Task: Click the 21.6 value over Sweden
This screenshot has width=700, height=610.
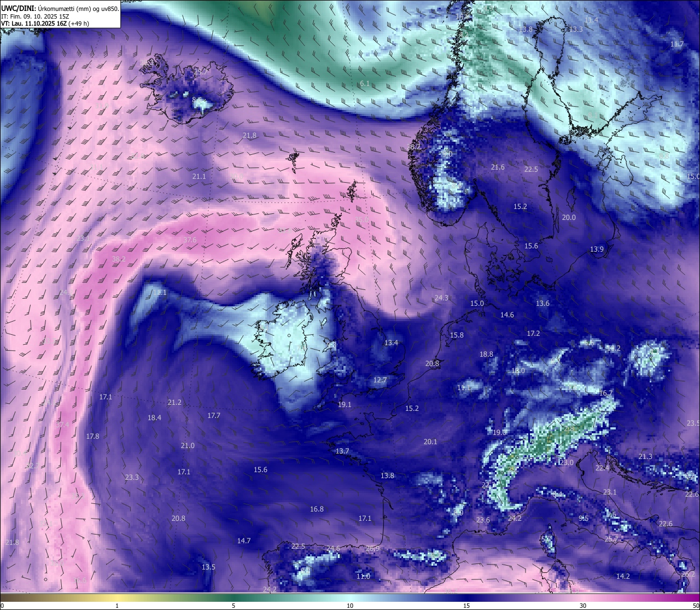Action: tap(498, 167)
